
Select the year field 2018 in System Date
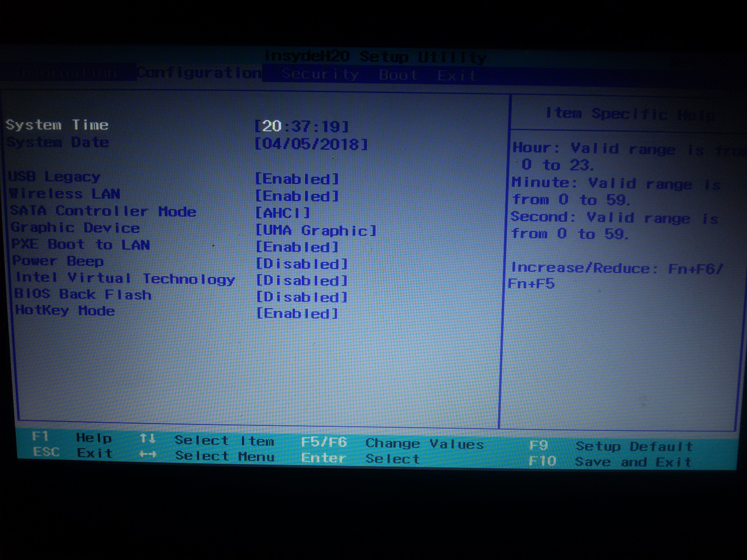click(x=340, y=145)
